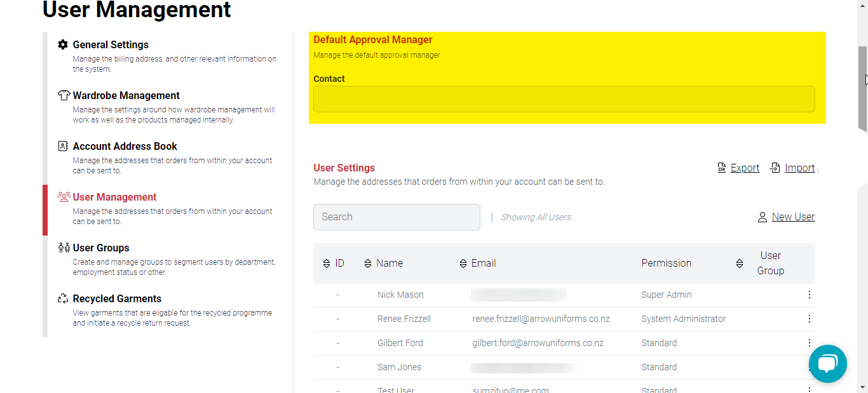
Task: Click the Import file icon
Action: pyautogui.click(x=775, y=168)
